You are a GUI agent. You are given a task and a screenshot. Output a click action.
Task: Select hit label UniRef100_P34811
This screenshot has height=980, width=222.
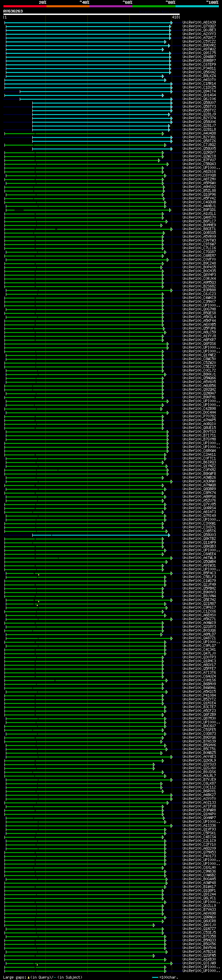pyautogui.click(x=199, y=68)
